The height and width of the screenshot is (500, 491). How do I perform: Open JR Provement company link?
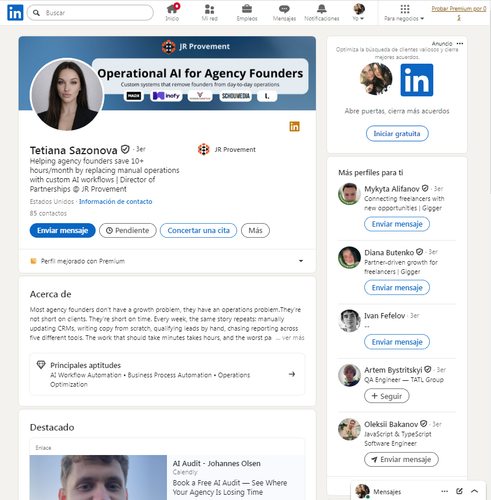point(227,150)
